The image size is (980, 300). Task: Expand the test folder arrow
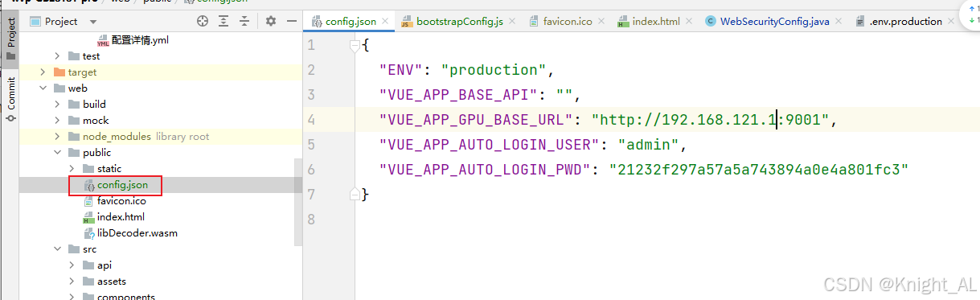(58, 55)
